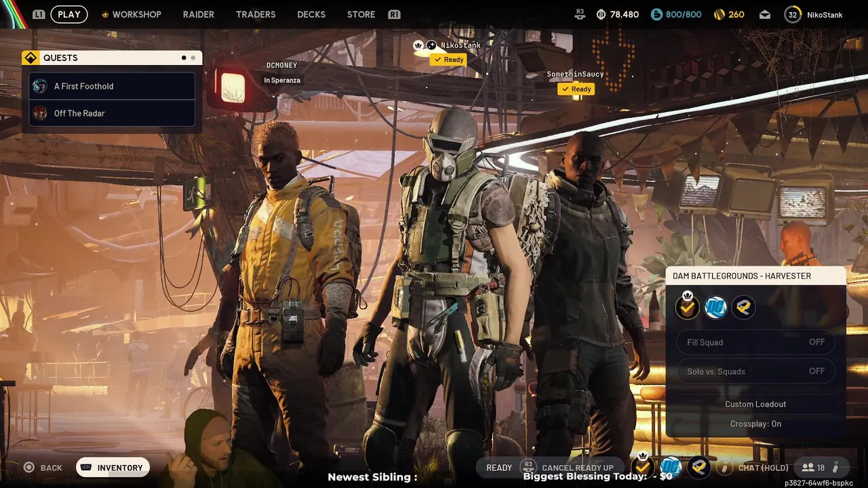Click the L1 previous-tab icon
Image resolution: width=868 pixels, height=488 pixels.
39,14
